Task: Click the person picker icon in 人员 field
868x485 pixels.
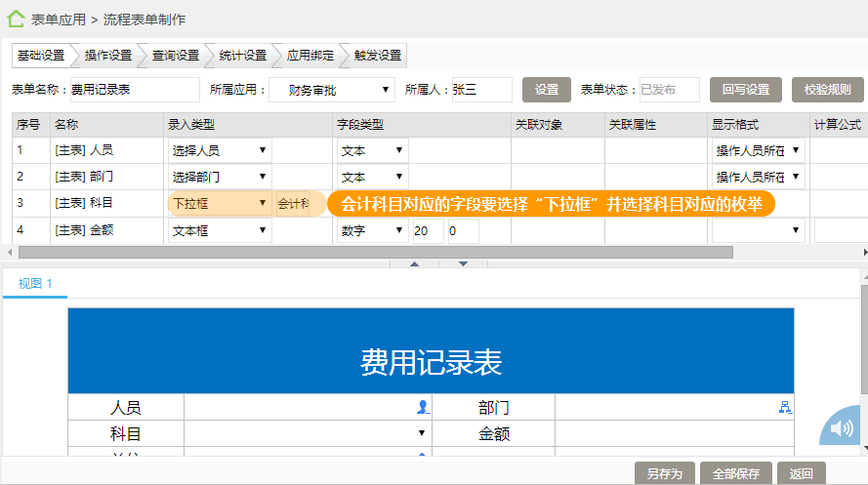Action: point(422,407)
